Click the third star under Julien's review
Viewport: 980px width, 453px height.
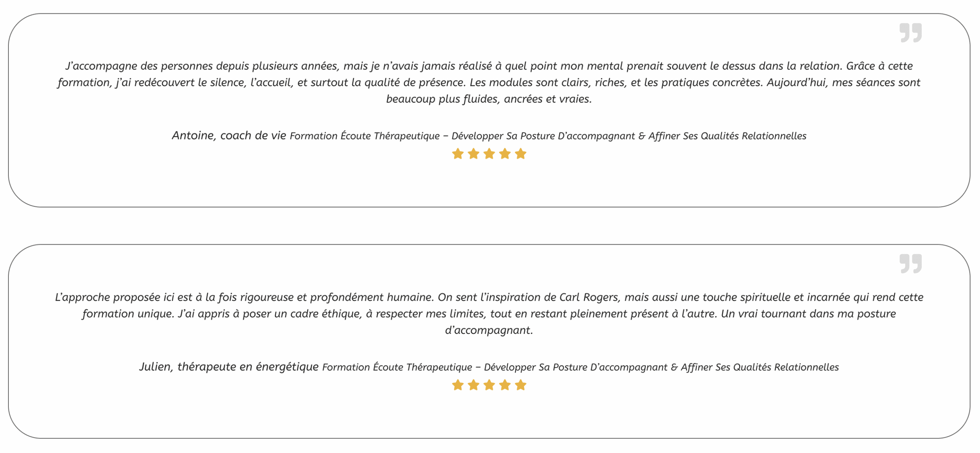pos(489,385)
